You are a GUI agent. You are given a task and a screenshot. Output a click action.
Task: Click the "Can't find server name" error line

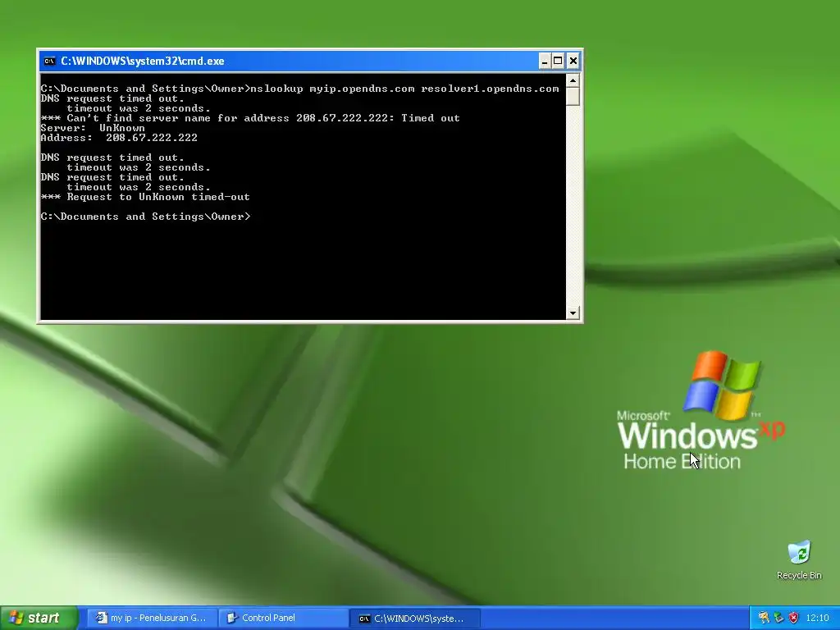(250, 118)
